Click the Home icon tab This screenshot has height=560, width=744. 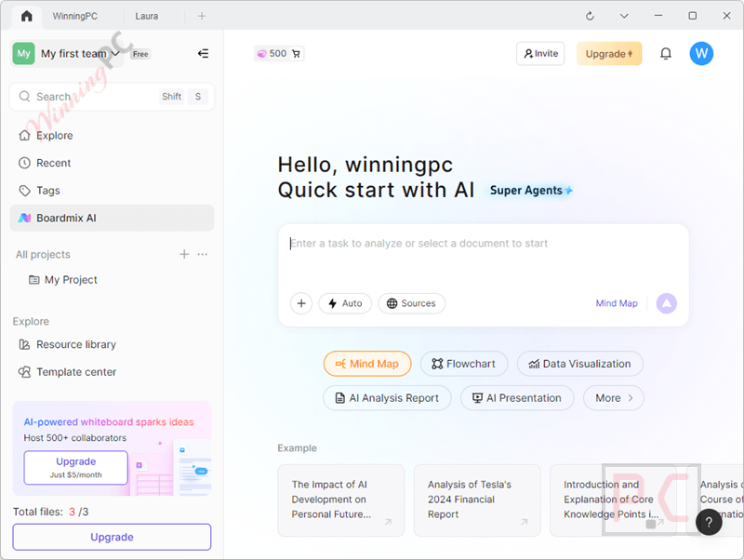click(27, 16)
